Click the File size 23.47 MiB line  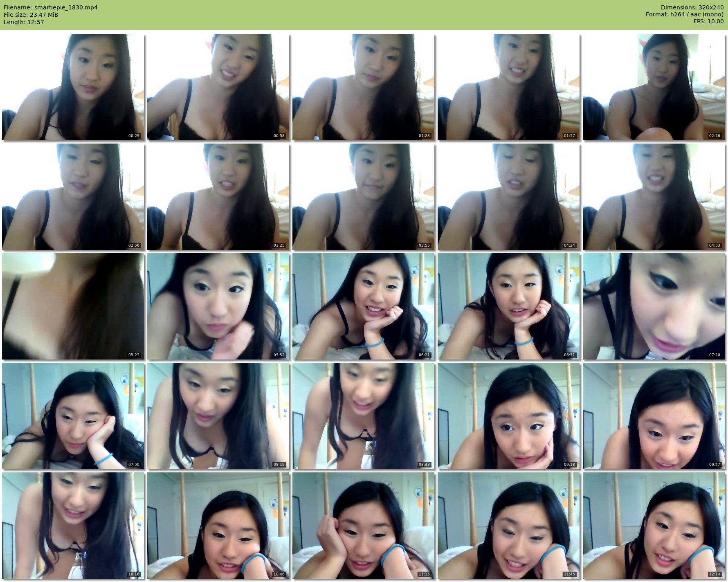coord(31,15)
